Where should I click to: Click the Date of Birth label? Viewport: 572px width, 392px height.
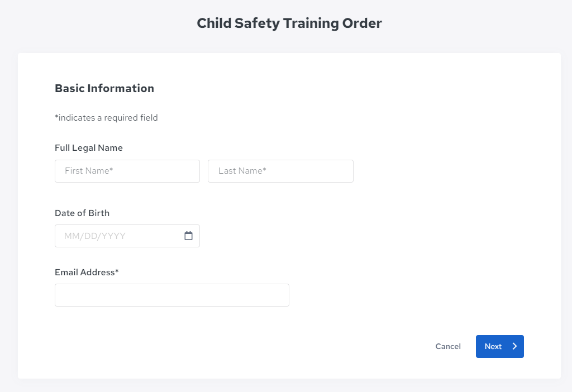point(82,213)
